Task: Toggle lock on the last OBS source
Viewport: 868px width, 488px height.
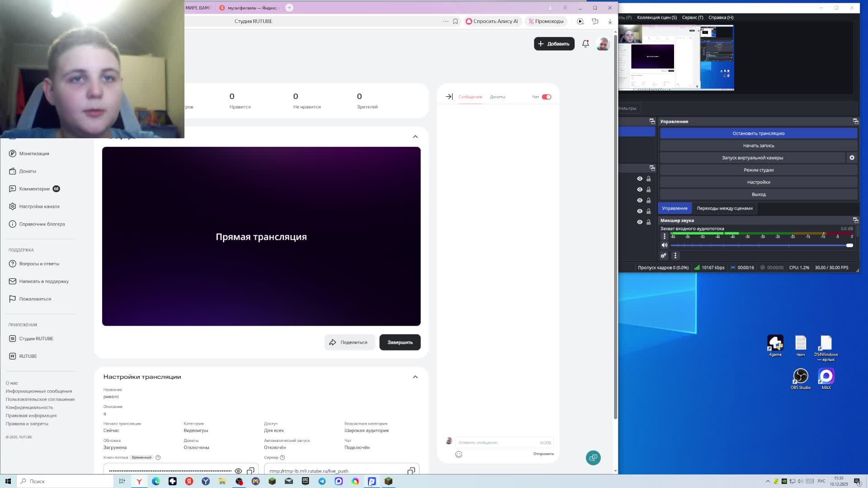Action: [648, 222]
